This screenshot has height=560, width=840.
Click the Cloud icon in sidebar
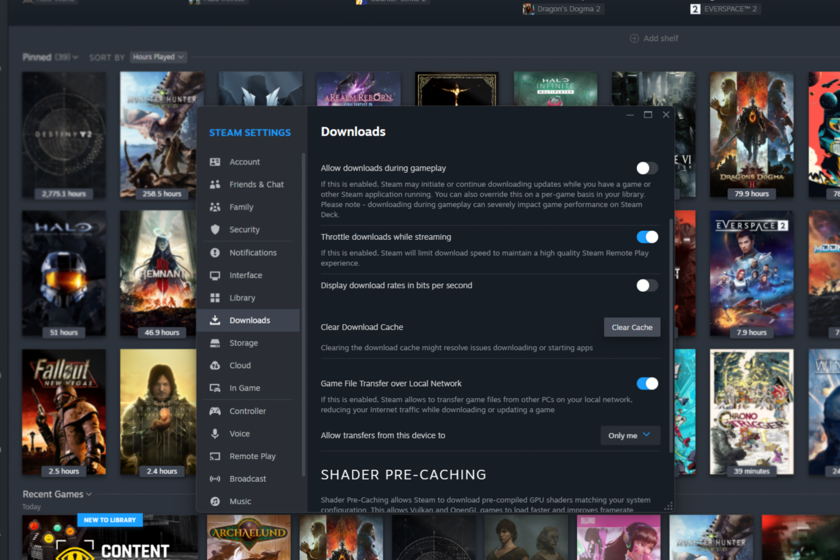coord(215,365)
